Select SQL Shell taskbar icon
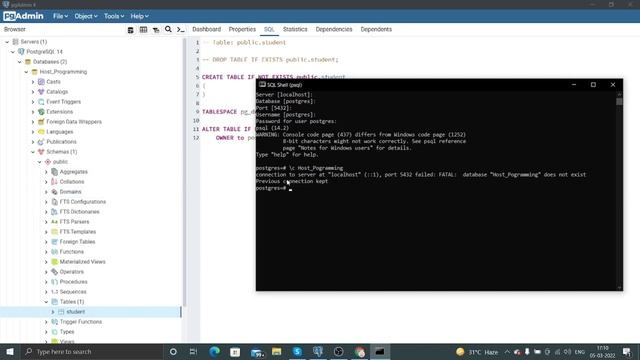Viewport: 640px width, 360px height. 380,351
